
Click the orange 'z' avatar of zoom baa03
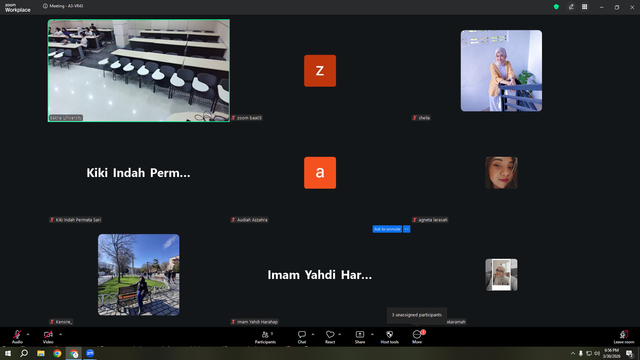pos(320,71)
